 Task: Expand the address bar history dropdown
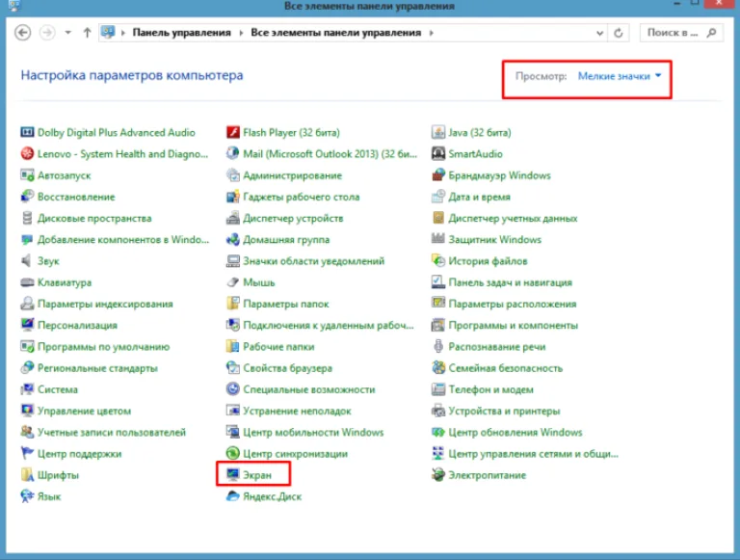[599, 33]
